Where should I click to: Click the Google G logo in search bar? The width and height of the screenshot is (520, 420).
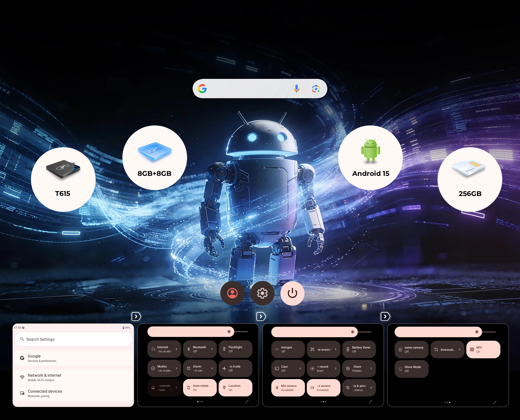[x=202, y=89]
